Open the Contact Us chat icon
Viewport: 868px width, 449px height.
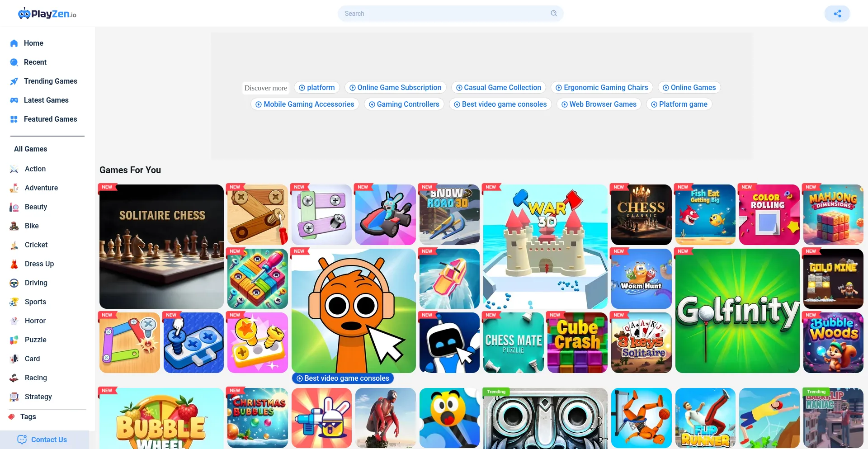[22, 440]
